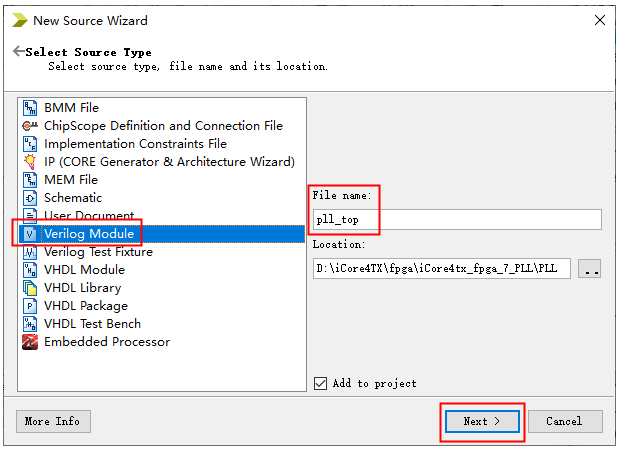
Task: Choose VHDL Module source type
Action: pyautogui.click(x=84, y=270)
